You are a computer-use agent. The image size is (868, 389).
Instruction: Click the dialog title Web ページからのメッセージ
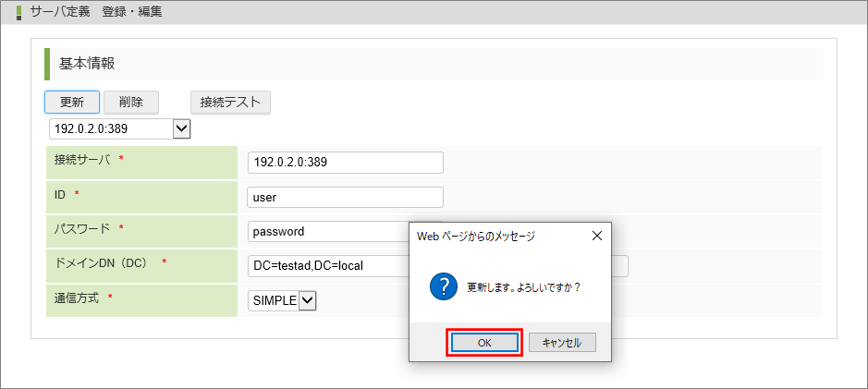click(x=475, y=236)
